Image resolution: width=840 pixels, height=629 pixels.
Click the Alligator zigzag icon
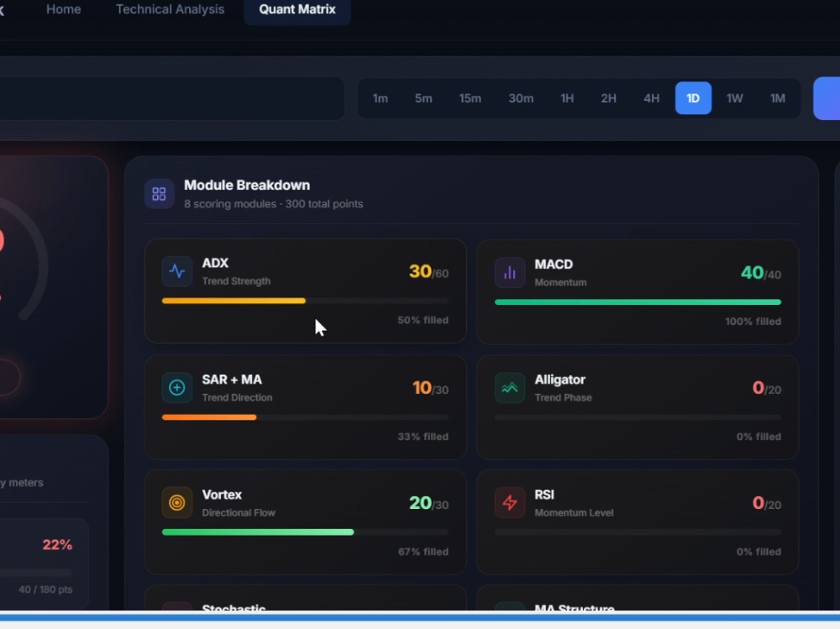pos(510,387)
